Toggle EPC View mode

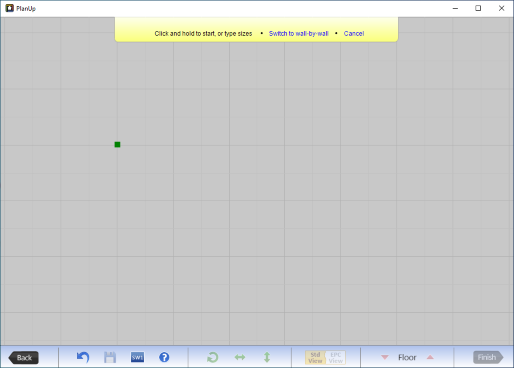336,357
